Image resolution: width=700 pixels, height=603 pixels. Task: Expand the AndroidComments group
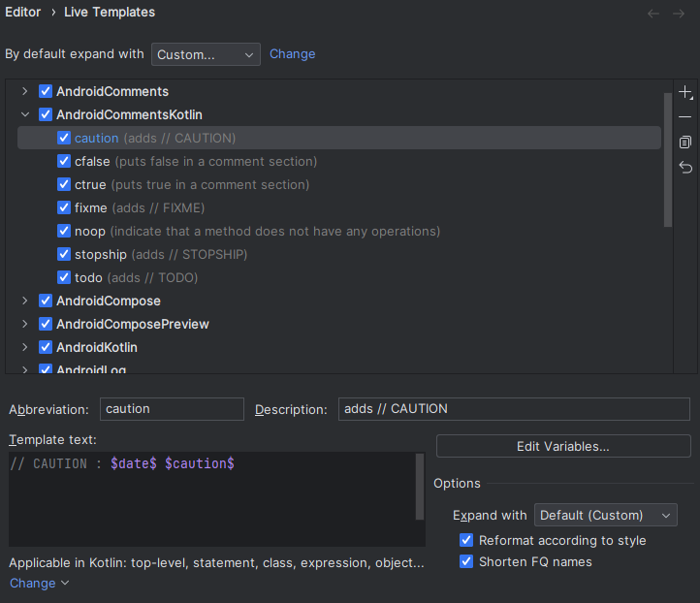25,91
